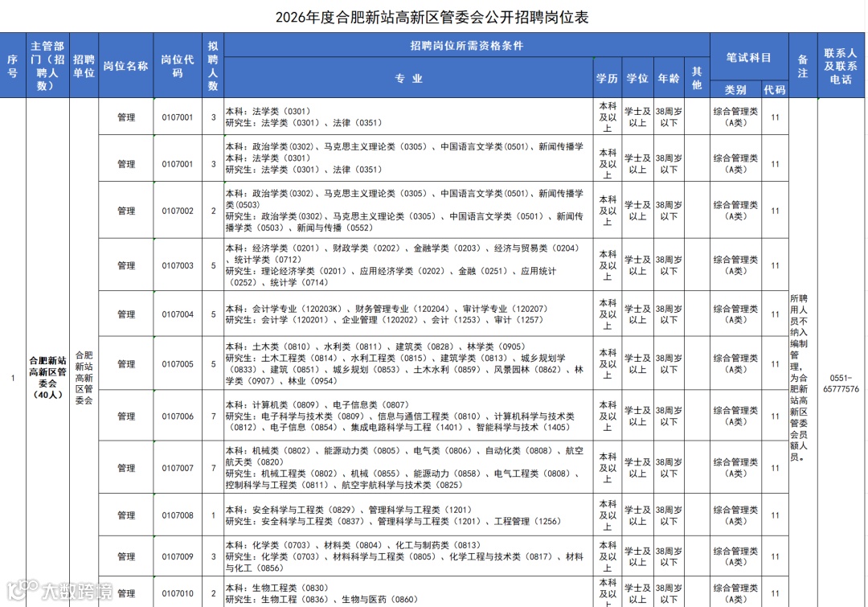Click the 笔试 代码 11 cell in row 0107005
The height and width of the screenshot is (607, 868).
(x=775, y=364)
